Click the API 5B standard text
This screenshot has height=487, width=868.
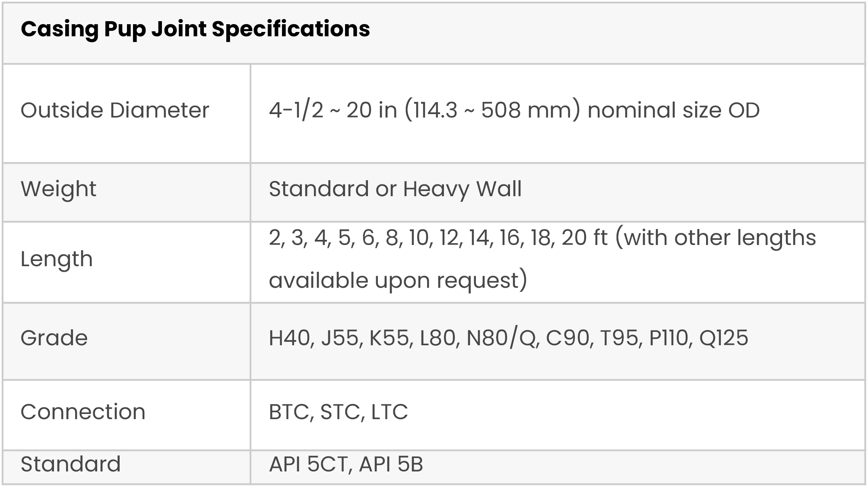pyautogui.click(x=391, y=465)
